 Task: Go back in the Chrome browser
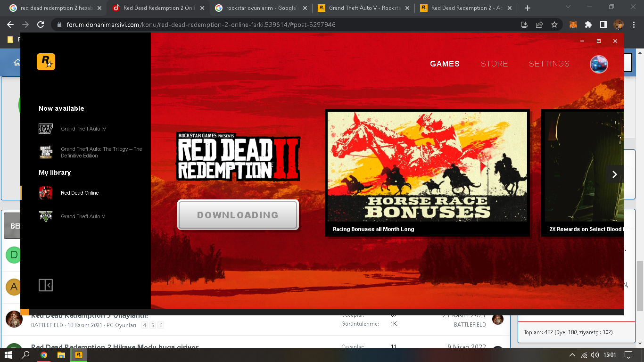click(10, 25)
